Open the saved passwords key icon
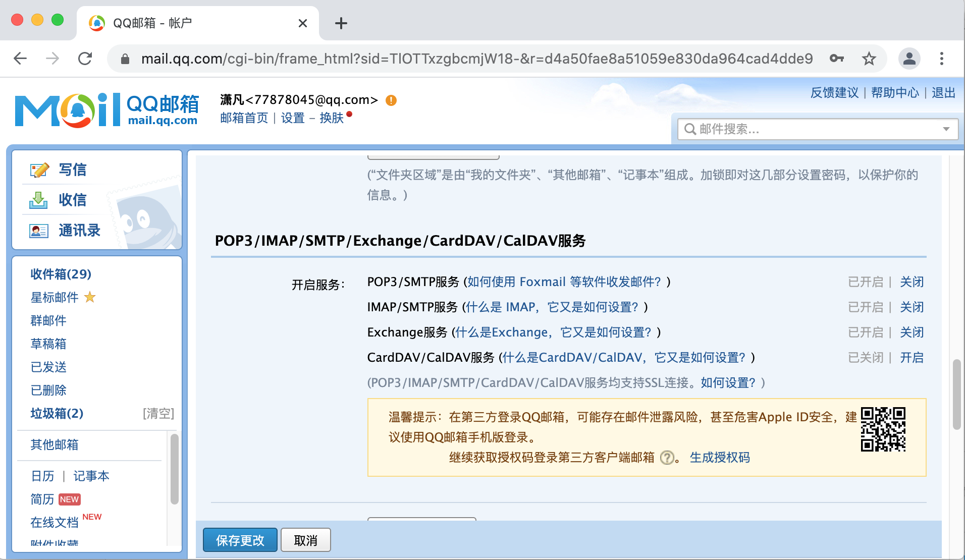Image resolution: width=965 pixels, height=560 pixels. coord(837,59)
